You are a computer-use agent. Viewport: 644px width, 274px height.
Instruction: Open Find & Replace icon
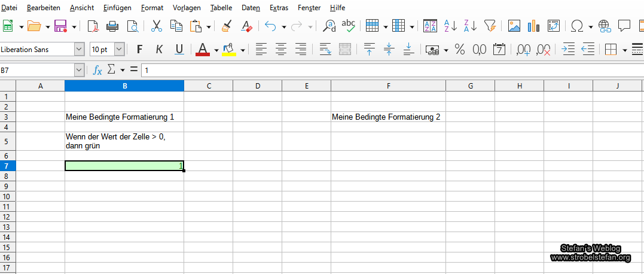329,26
